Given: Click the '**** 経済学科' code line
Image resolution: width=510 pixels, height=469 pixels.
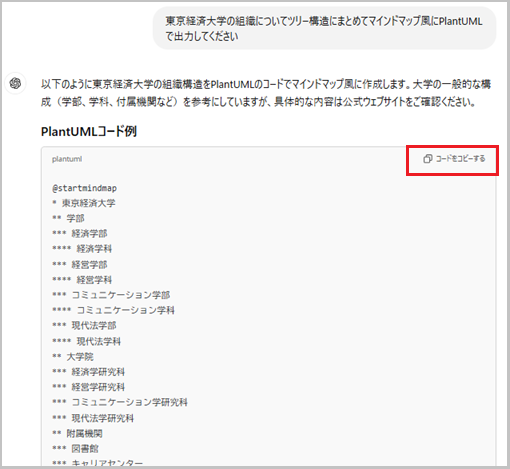Looking at the screenshot, I should 82,249.
